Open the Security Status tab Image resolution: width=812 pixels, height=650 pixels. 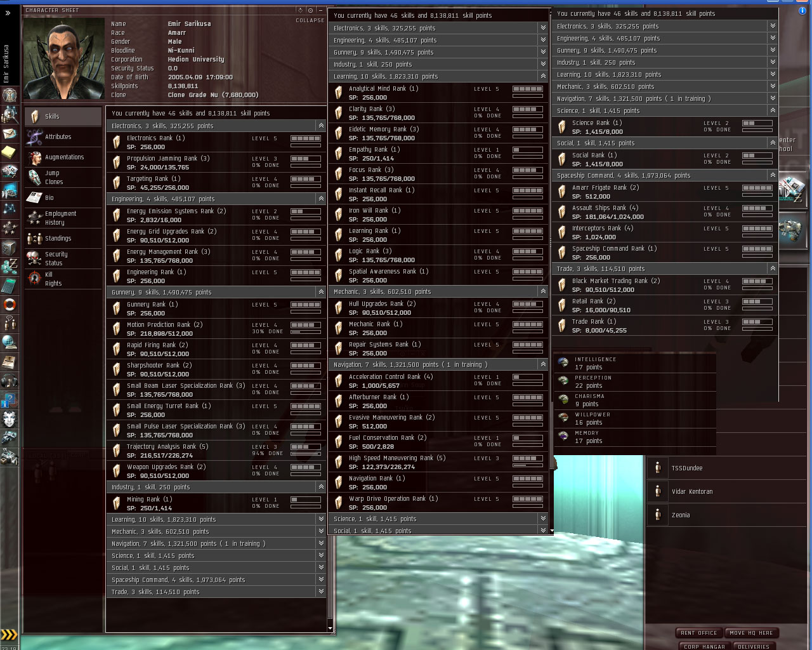63,258
